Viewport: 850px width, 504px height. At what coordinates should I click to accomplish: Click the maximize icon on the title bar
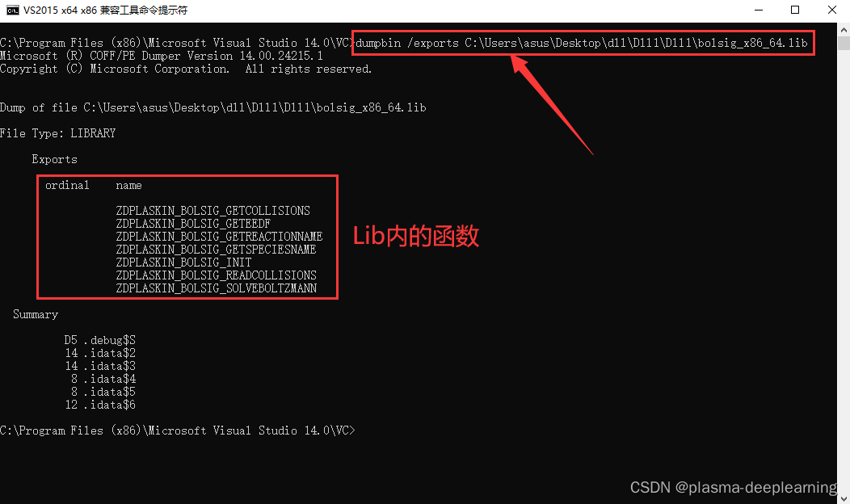coord(794,10)
